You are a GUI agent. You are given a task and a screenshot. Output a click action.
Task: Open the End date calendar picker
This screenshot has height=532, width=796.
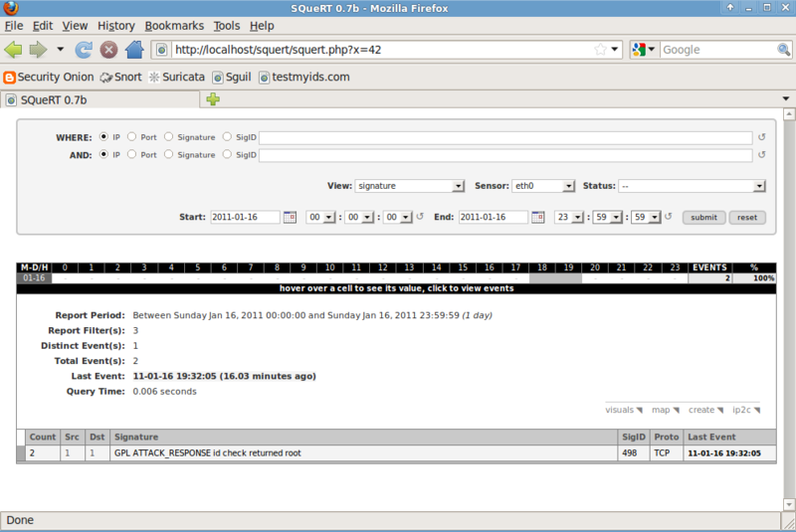[538, 217]
